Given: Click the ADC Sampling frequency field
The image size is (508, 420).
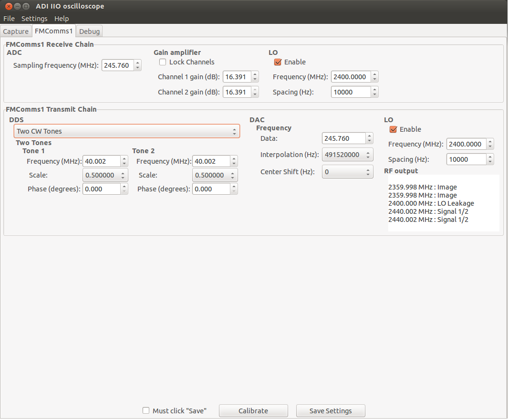Looking at the screenshot, I should [x=118, y=65].
